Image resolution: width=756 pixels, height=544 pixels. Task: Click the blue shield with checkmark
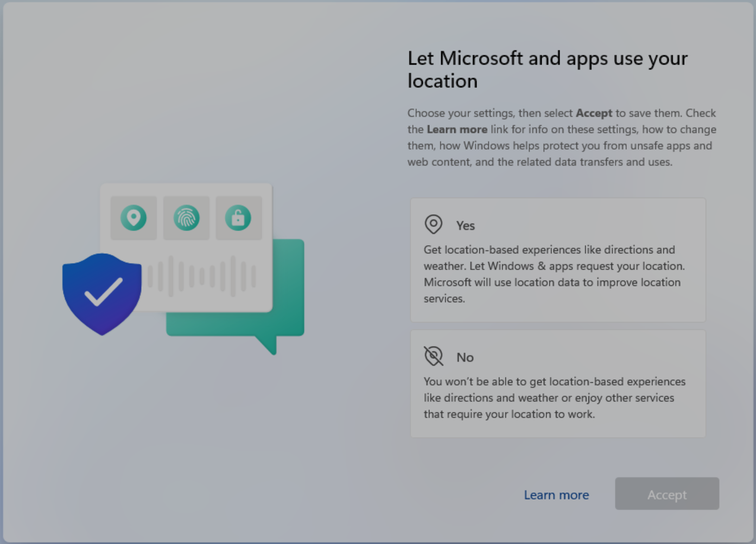[x=102, y=293]
